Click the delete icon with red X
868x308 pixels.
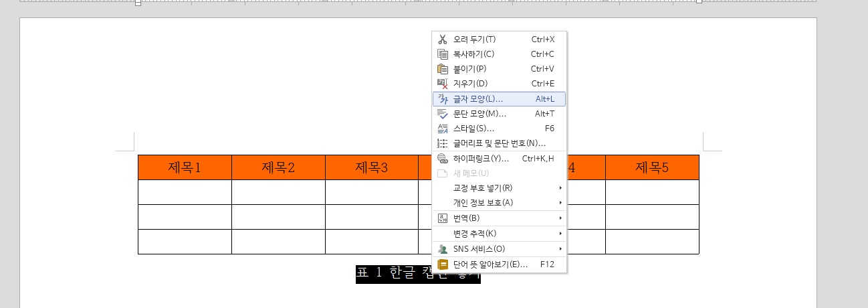tap(442, 84)
